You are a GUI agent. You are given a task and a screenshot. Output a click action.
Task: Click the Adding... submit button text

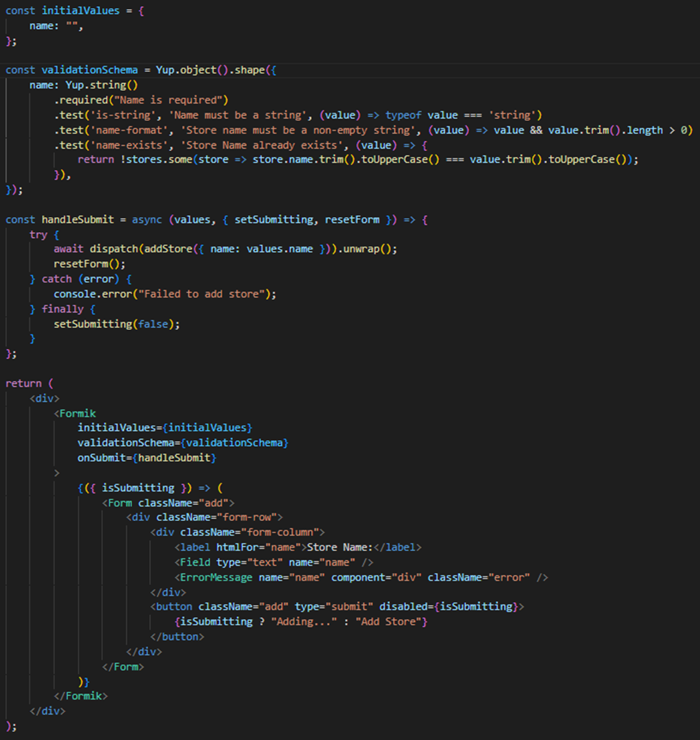[305, 621]
